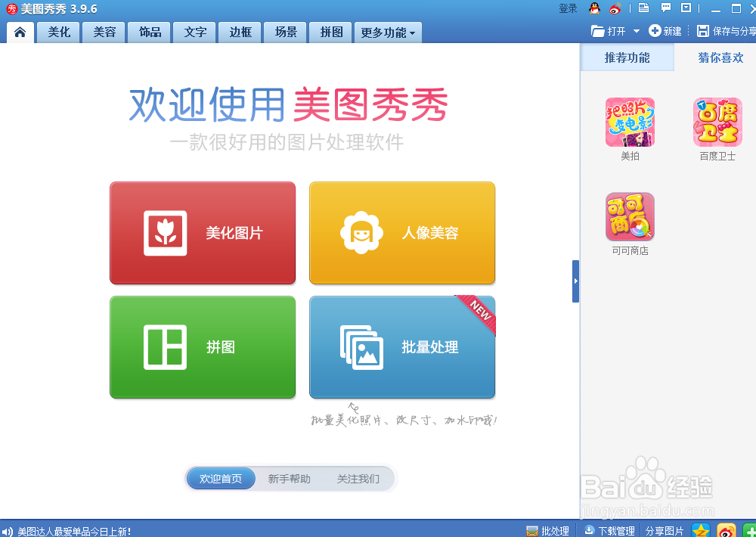Click the 美图达人最爱单品今日上新 announcement
The height and width of the screenshot is (537, 756).
pos(74,531)
